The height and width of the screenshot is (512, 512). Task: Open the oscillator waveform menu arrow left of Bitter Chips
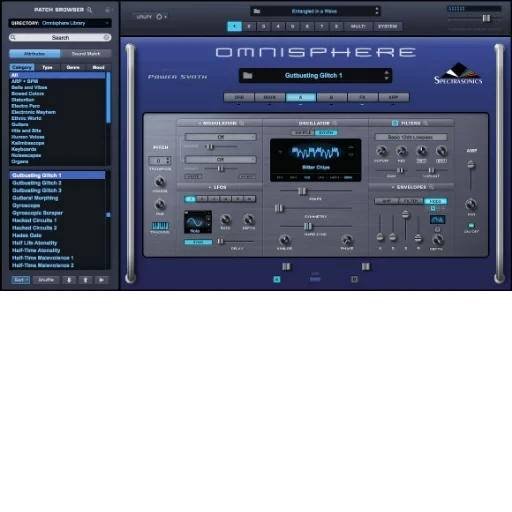click(x=280, y=152)
